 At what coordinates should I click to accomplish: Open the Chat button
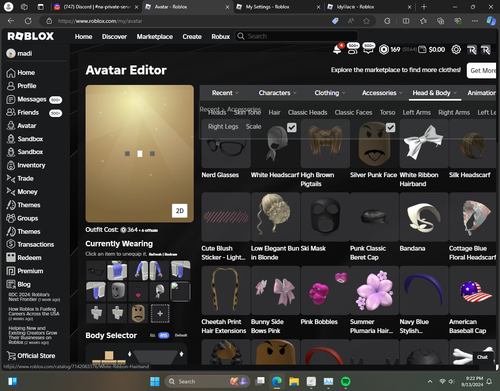(482, 357)
